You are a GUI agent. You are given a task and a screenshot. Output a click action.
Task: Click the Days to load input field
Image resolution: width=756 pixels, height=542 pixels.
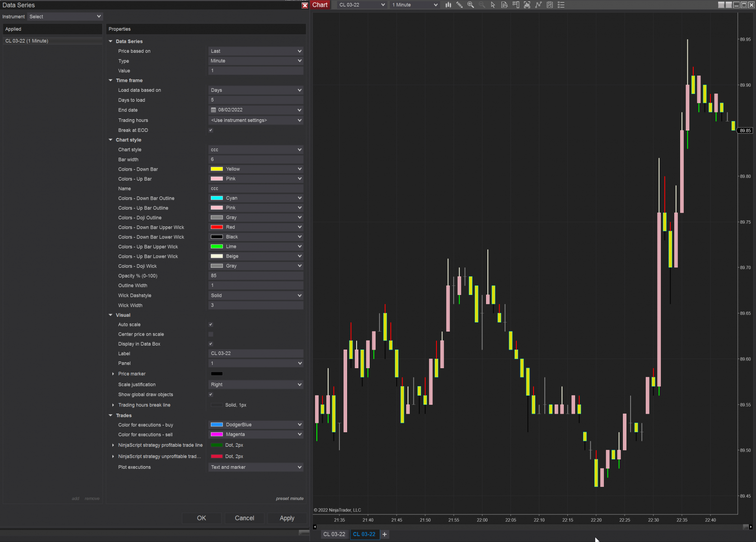pos(256,100)
